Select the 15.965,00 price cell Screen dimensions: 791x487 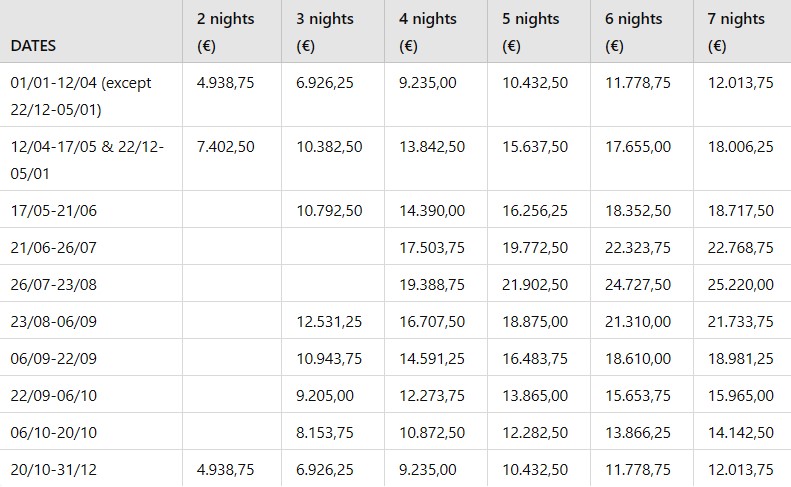click(x=738, y=395)
